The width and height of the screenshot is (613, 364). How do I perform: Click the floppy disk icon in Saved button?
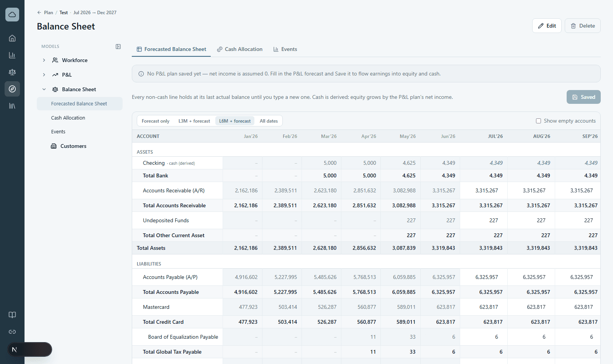tap(575, 97)
